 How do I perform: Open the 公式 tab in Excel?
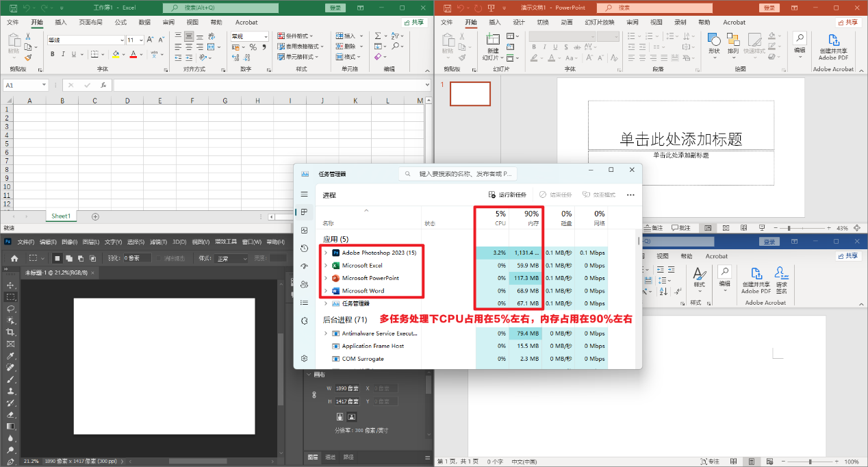[x=120, y=22]
